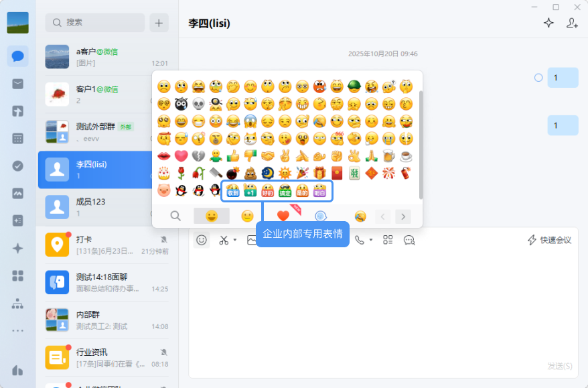The image size is (588, 388).
Task: Click the 发送(S) send button
Action: [559, 366]
